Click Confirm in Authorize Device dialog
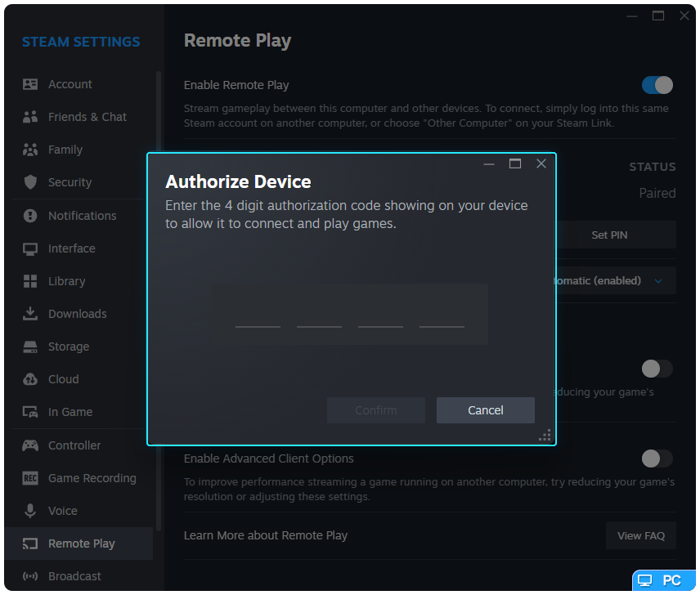The width and height of the screenshot is (700, 595). [376, 410]
